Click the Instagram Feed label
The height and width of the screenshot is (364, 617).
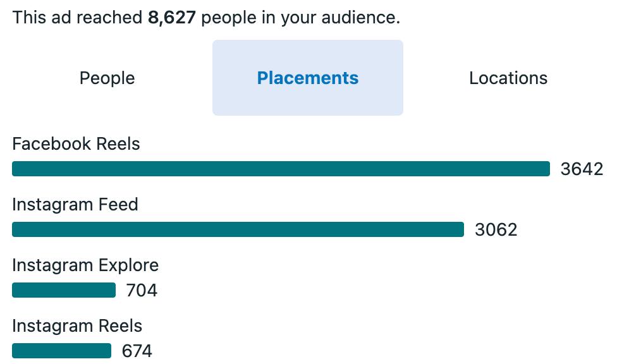75,204
